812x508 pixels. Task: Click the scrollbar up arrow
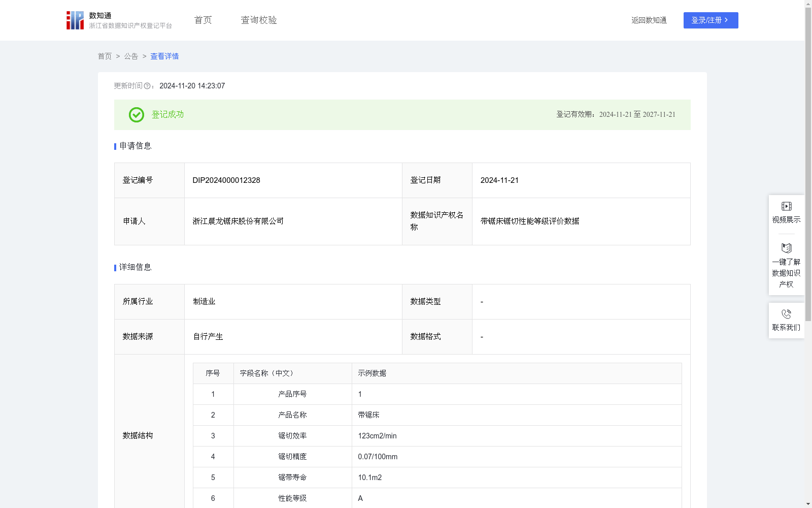click(808, 4)
